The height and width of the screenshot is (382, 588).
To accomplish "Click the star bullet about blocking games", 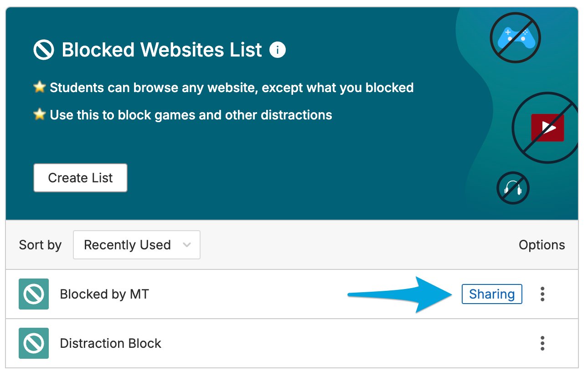I will click(x=40, y=114).
